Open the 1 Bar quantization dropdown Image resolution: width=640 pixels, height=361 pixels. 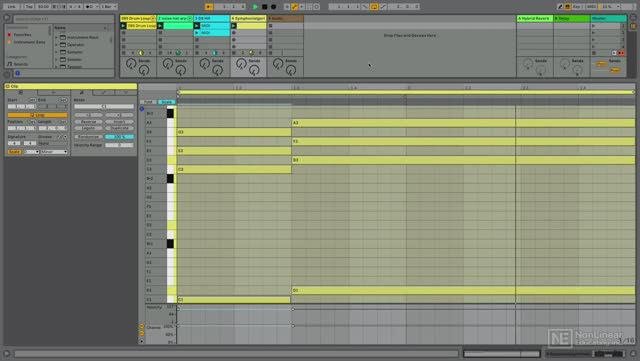109,7
